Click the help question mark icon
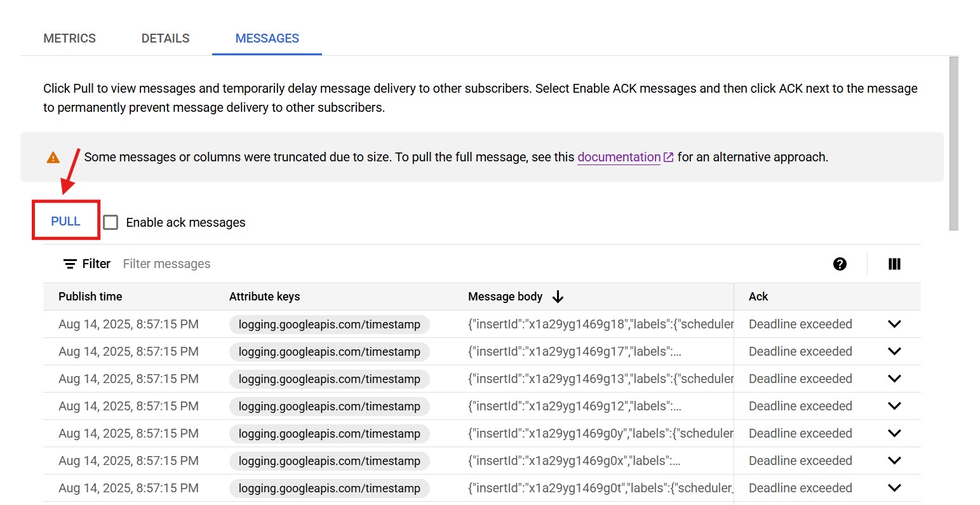 [840, 264]
